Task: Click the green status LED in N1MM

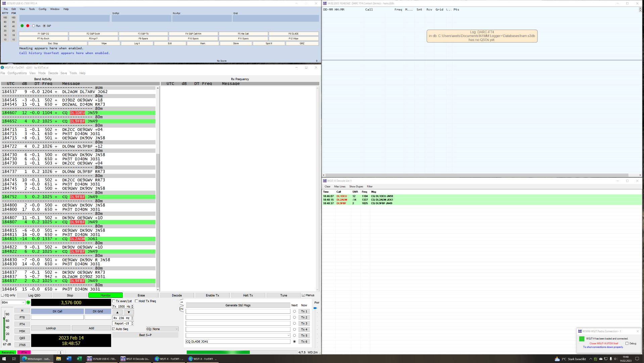Action: [x=22, y=26]
